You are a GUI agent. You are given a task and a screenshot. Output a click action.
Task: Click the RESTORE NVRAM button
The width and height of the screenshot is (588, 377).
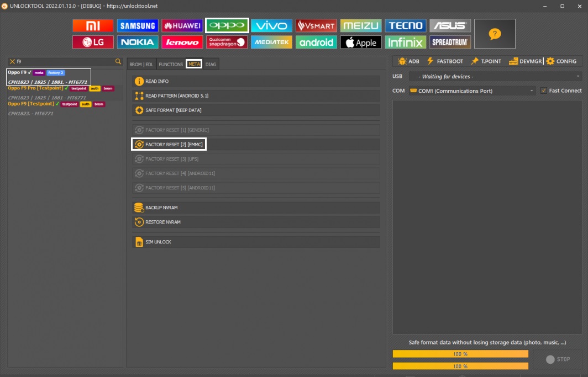point(256,222)
